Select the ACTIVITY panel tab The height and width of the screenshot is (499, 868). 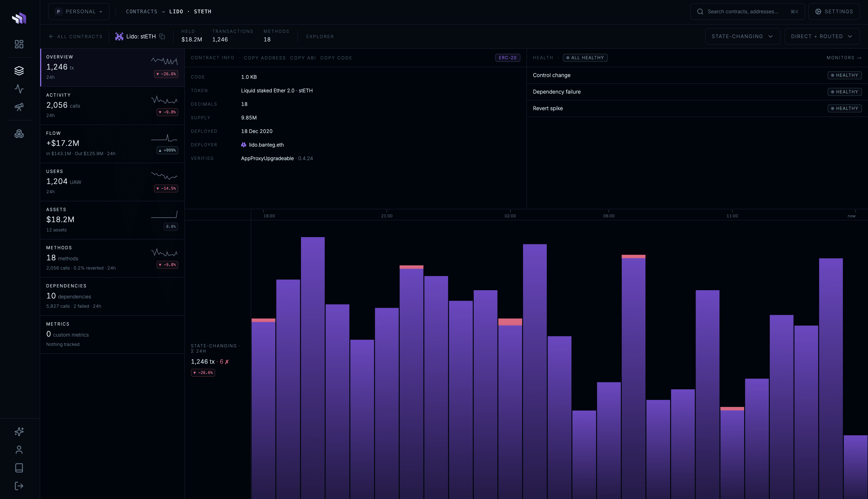click(113, 106)
